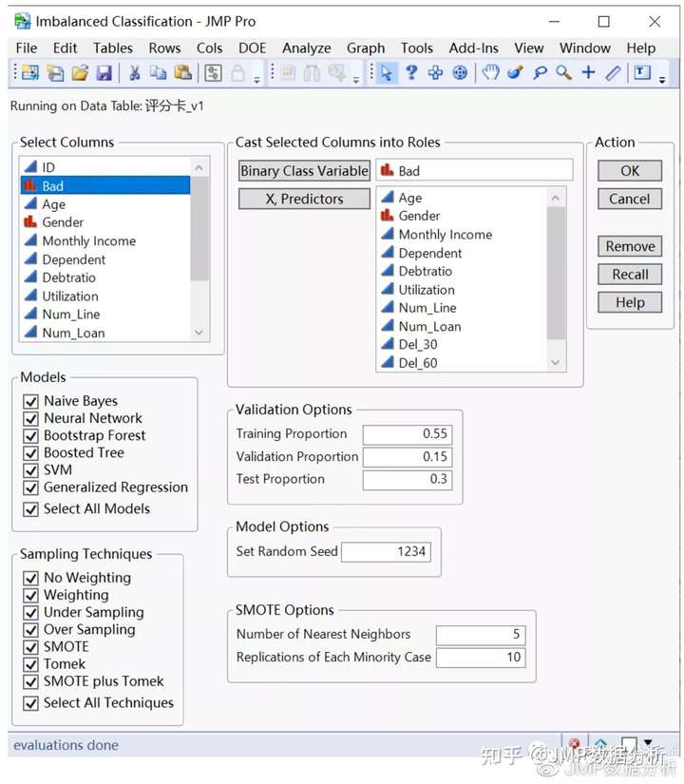
Task: Click the Magnifier zoom tool
Action: tap(564, 73)
